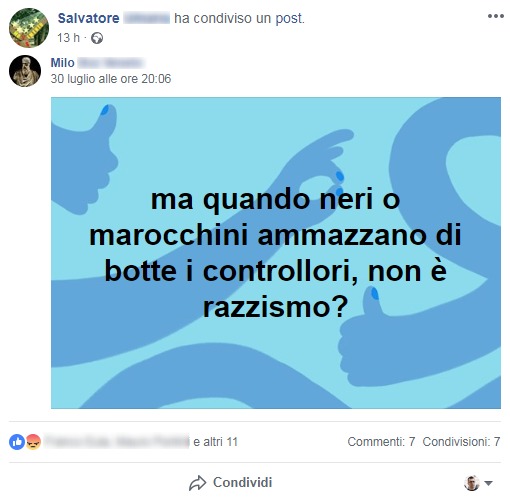Expand the profile selector dropdown arrow
Screen dimensions: 510x499
coord(488,483)
